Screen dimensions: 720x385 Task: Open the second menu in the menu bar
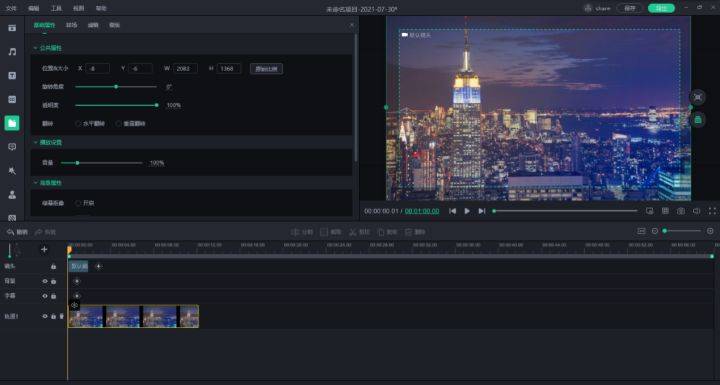point(34,8)
